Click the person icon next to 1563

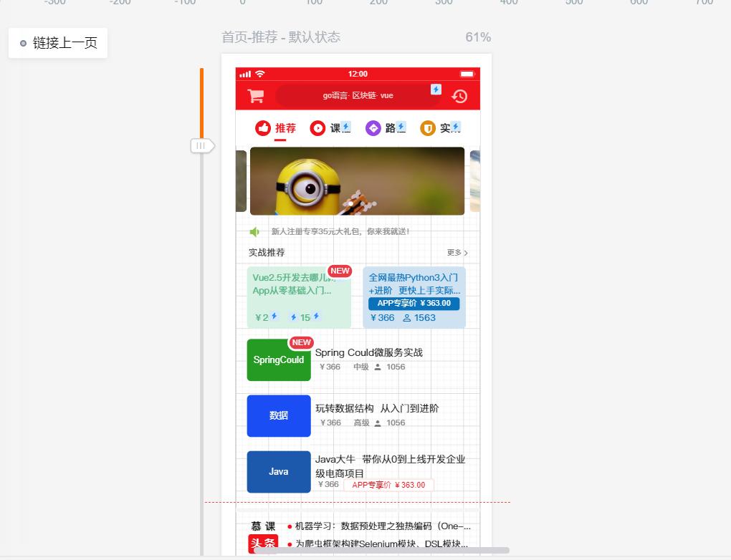408,317
